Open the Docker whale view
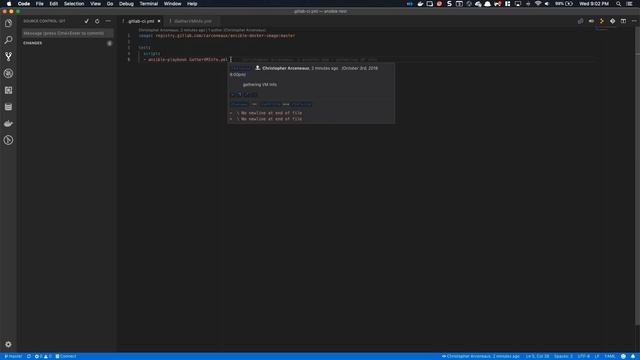 pos(8,124)
